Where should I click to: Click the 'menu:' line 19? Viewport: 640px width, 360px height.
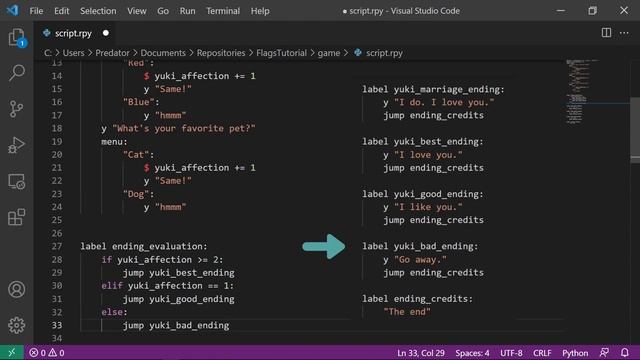114,142
